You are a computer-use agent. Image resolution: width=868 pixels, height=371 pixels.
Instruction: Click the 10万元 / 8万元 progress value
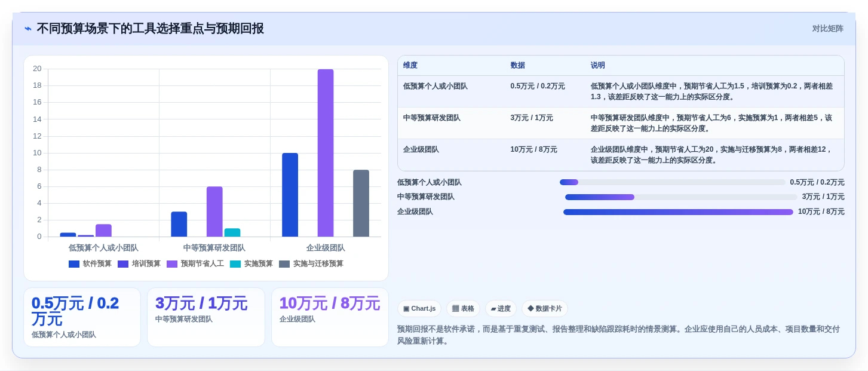coord(821,211)
